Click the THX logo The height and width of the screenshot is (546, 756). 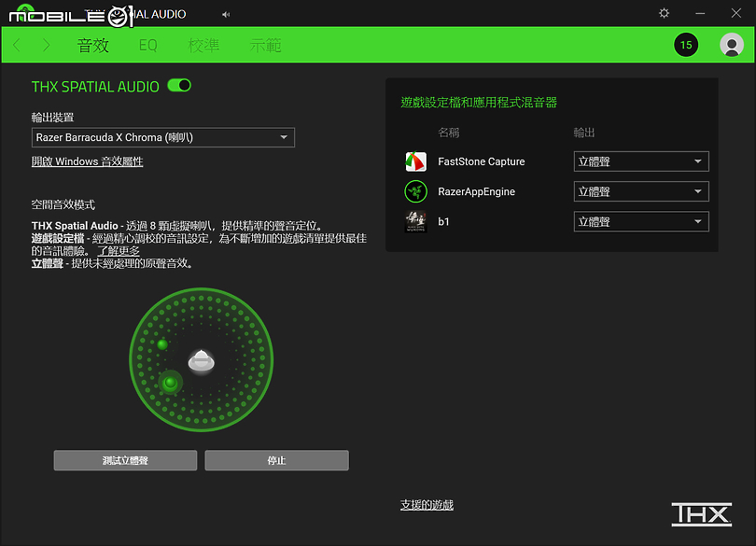(x=702, y=514)
